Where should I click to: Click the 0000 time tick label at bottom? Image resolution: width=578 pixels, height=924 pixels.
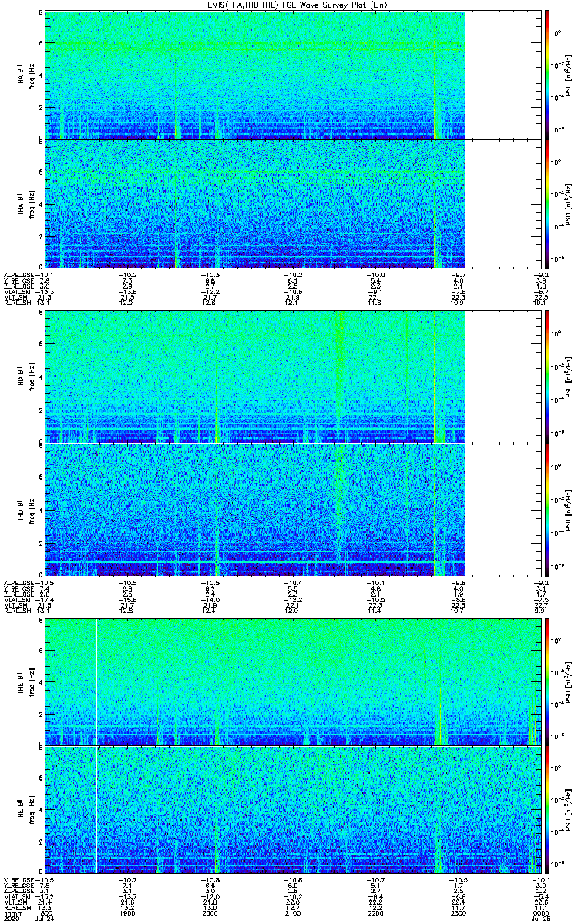point(542,913)
